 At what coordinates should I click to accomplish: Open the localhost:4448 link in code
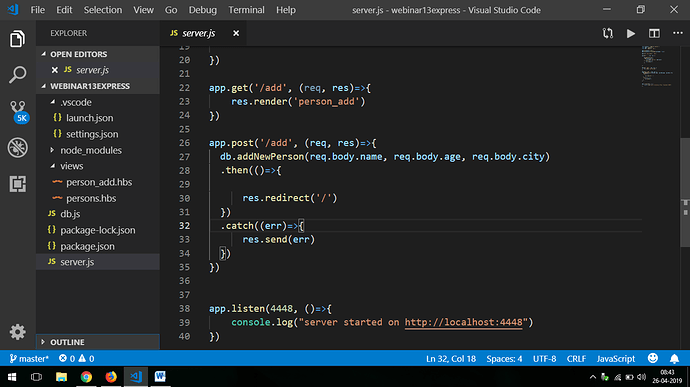click(463, 322)
